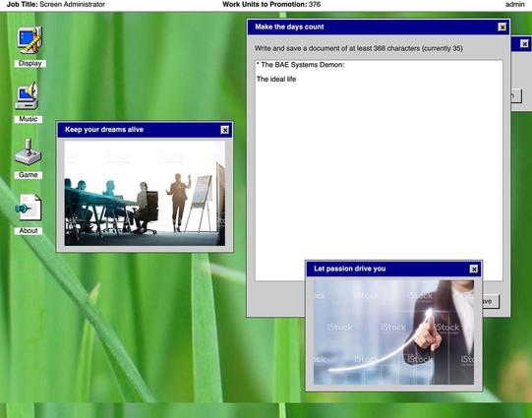Close the 'Let passion drive you' popup

(x=474, y=269)
